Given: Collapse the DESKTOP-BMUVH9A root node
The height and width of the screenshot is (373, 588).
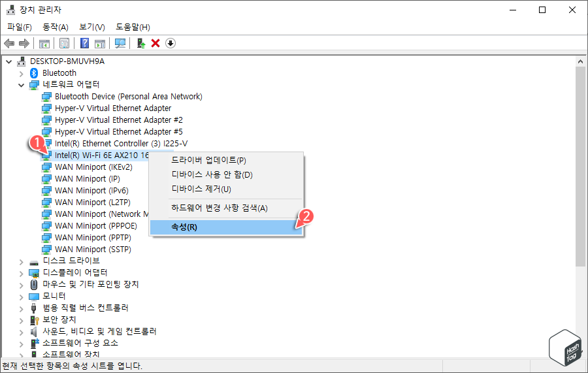Looking at the screenshot, I should [9, 61].
